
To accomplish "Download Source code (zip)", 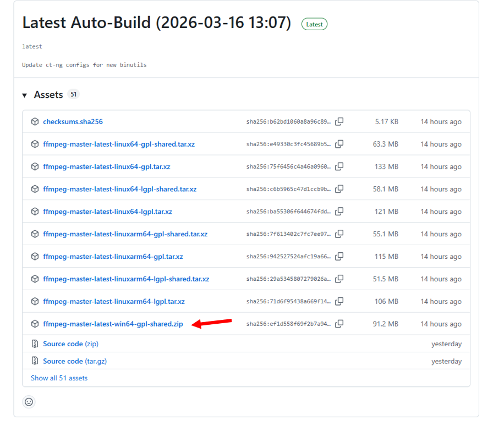I will coord(71,344).
